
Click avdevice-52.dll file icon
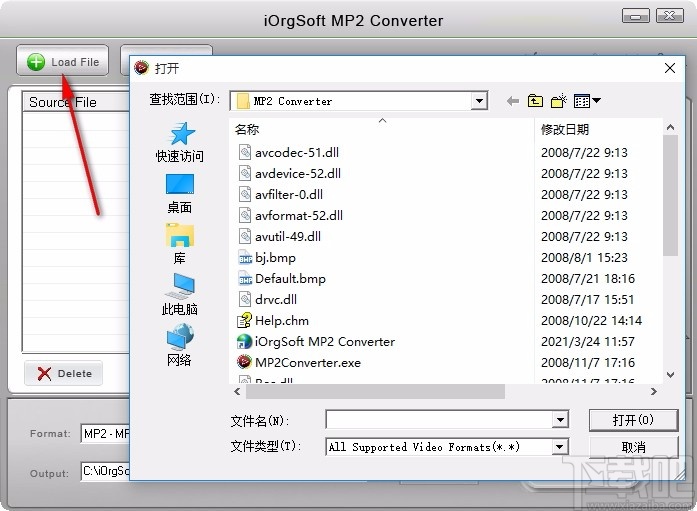[x=245, y=173]
